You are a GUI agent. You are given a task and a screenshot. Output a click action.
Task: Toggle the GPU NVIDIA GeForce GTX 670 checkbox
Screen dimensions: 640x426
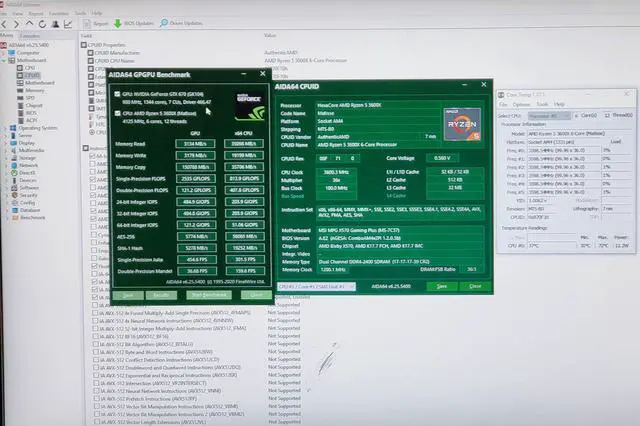(x=118, y=94)
